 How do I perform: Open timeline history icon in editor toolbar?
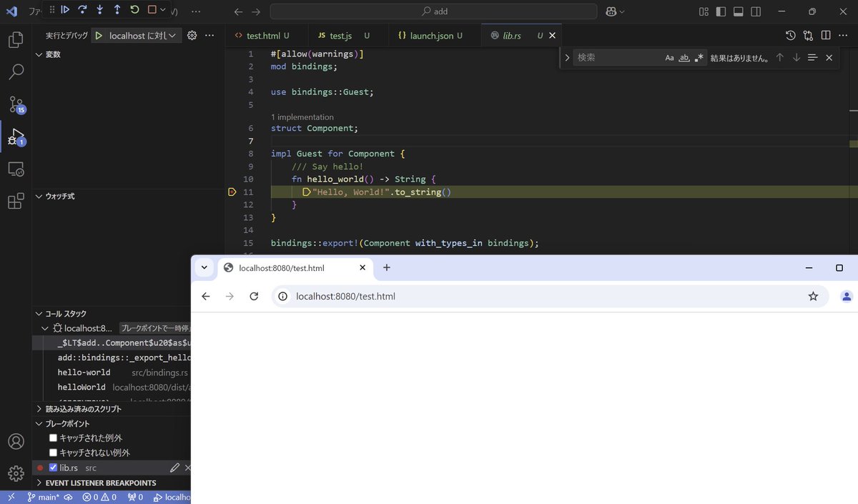791,36
